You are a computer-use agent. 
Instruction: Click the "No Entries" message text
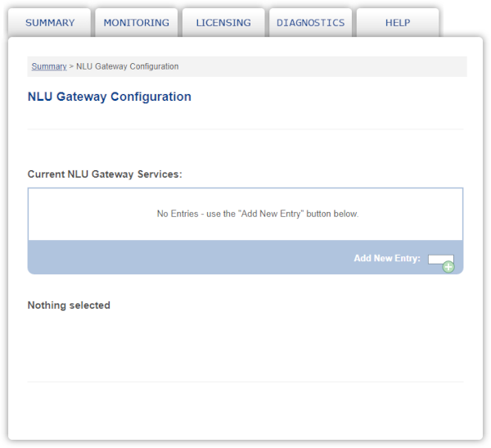258,214
